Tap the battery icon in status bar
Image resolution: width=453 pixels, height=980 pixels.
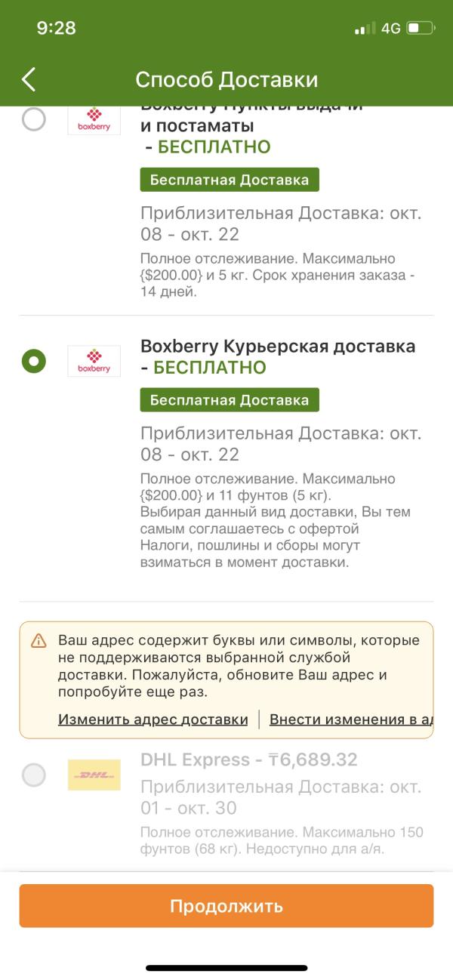pos(421,29)
